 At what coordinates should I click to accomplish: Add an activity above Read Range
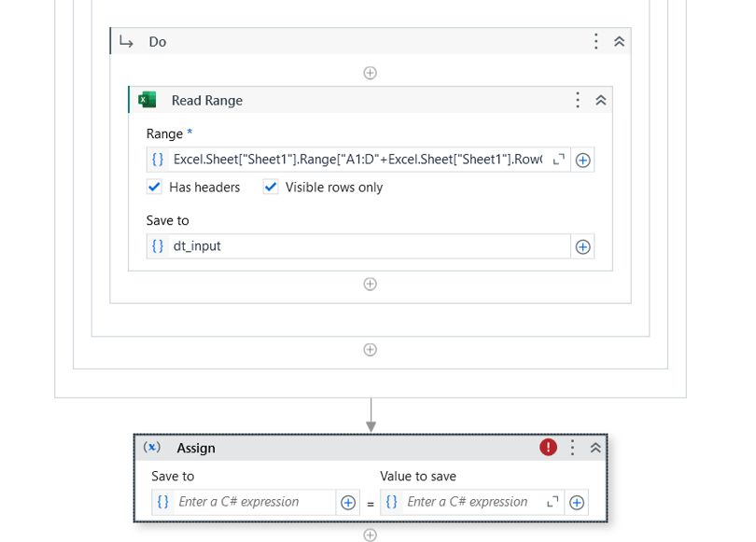click(370, 73)
